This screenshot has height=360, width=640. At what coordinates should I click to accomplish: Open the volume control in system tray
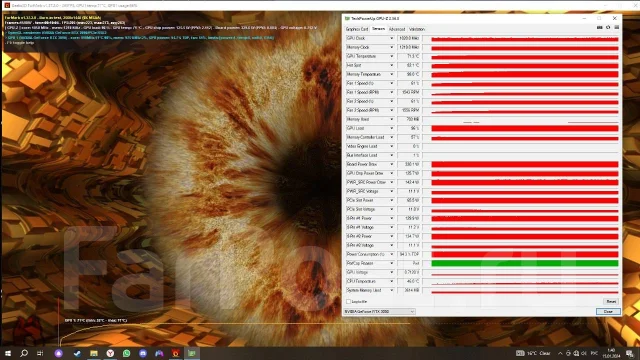click(584, 353)
